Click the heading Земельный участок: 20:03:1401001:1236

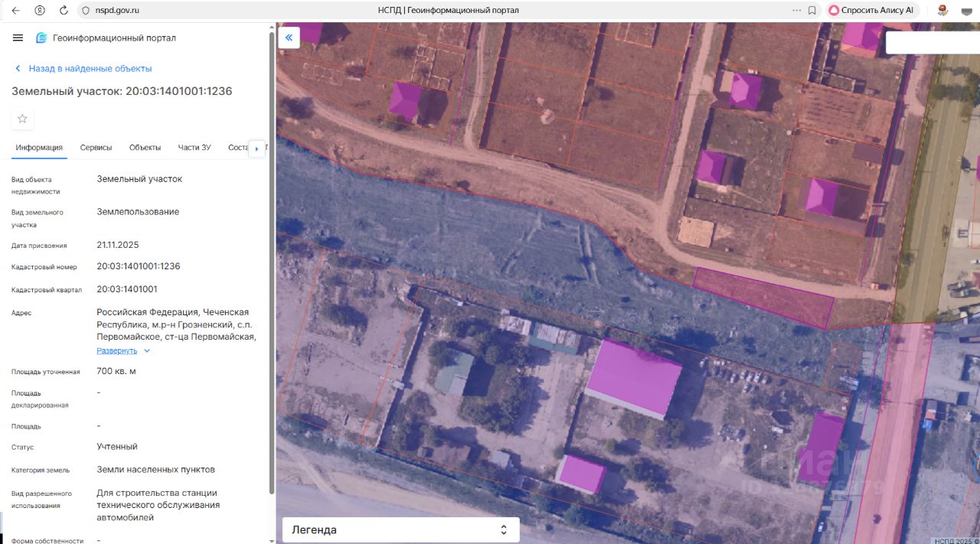pos(122,91)
